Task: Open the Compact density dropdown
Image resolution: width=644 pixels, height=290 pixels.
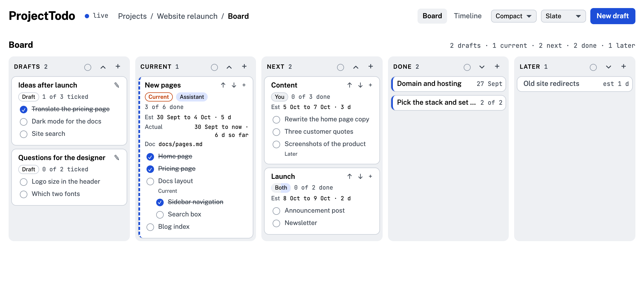Action: [x=514, y=16]
